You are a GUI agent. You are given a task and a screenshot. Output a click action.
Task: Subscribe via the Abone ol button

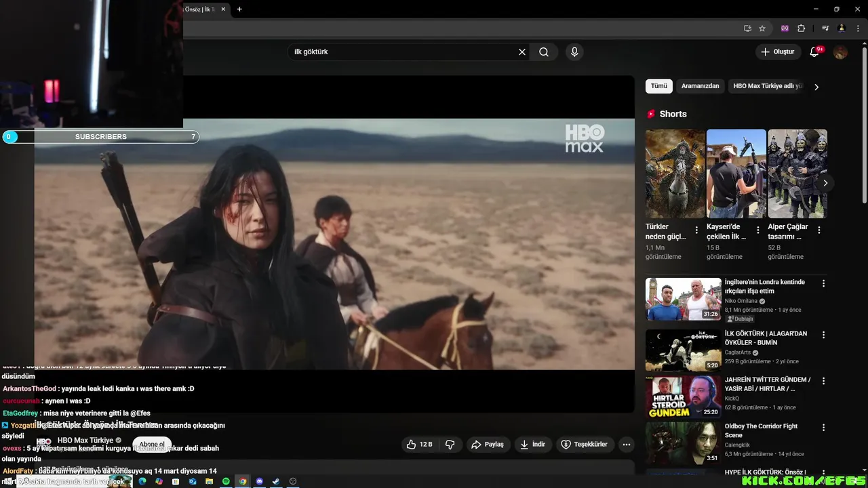tap(152, 445)
